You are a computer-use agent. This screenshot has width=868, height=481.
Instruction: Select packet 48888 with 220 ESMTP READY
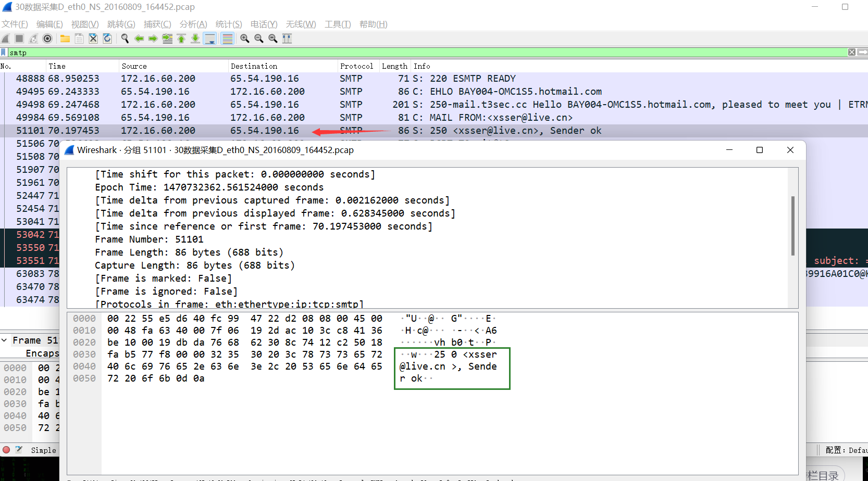pos(434,79)
